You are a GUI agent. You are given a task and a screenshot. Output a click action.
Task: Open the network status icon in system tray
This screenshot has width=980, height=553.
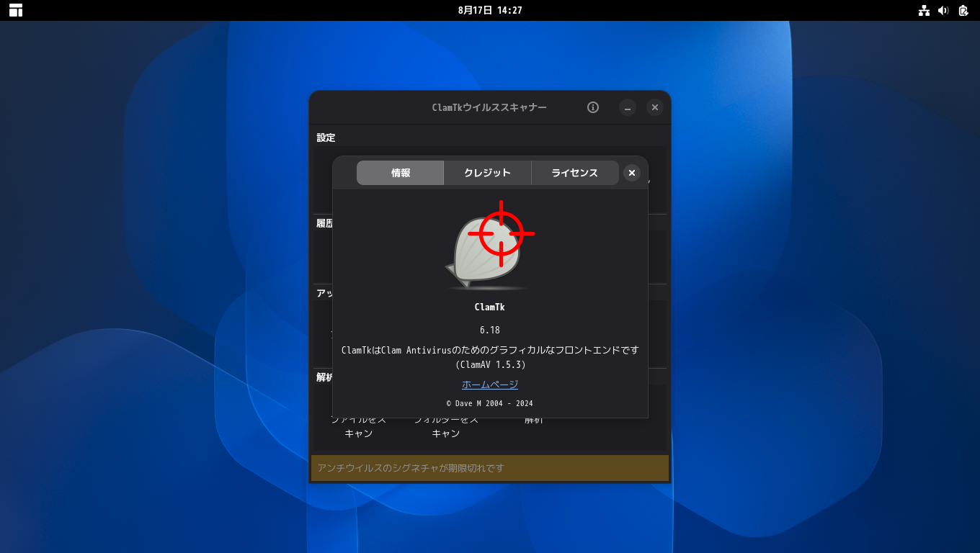[924, 10]
